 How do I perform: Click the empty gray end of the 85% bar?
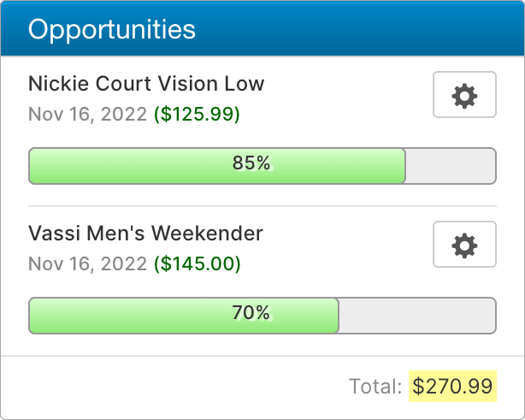(451, 166)
